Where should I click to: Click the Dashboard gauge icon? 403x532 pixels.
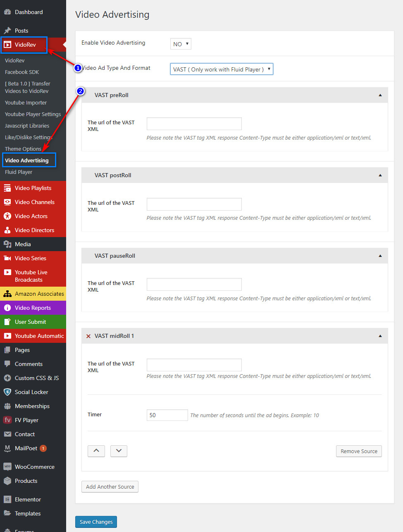(x=7, y=12)
